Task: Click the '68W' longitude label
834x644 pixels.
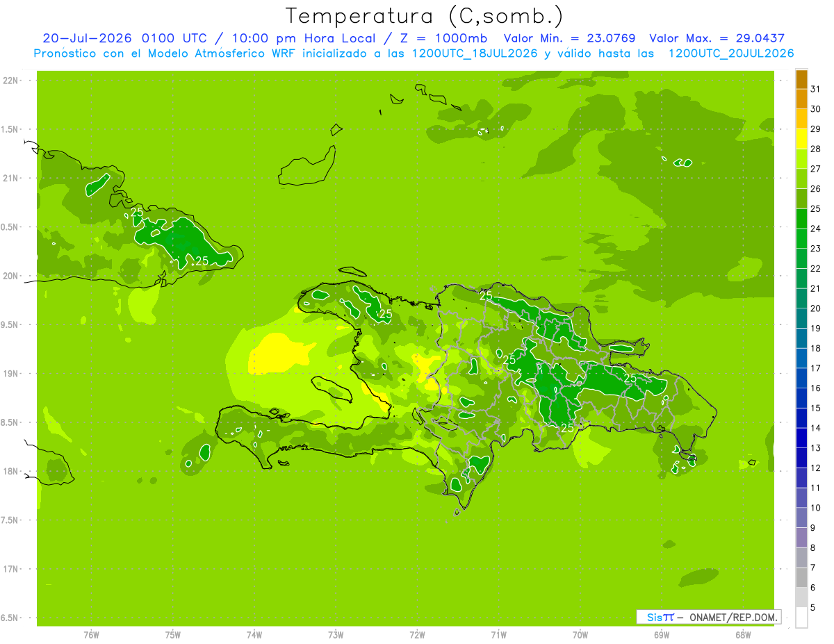Action: point(742,634)
